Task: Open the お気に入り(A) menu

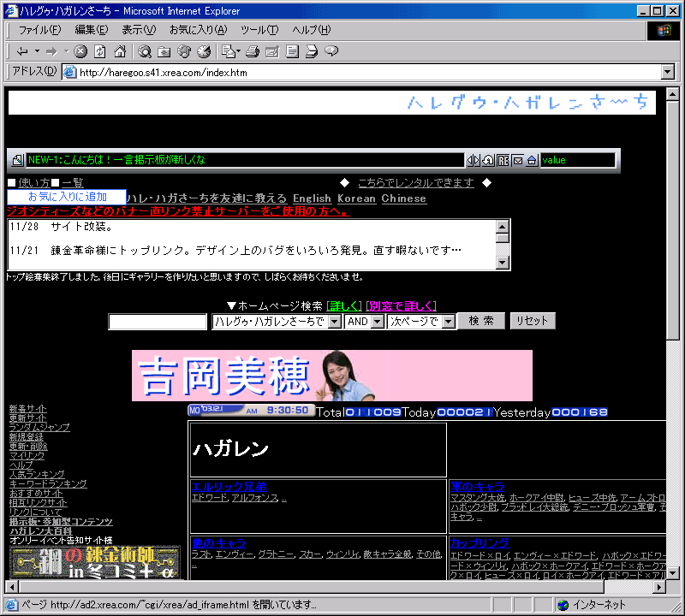Action: click(x=199, y=30)
